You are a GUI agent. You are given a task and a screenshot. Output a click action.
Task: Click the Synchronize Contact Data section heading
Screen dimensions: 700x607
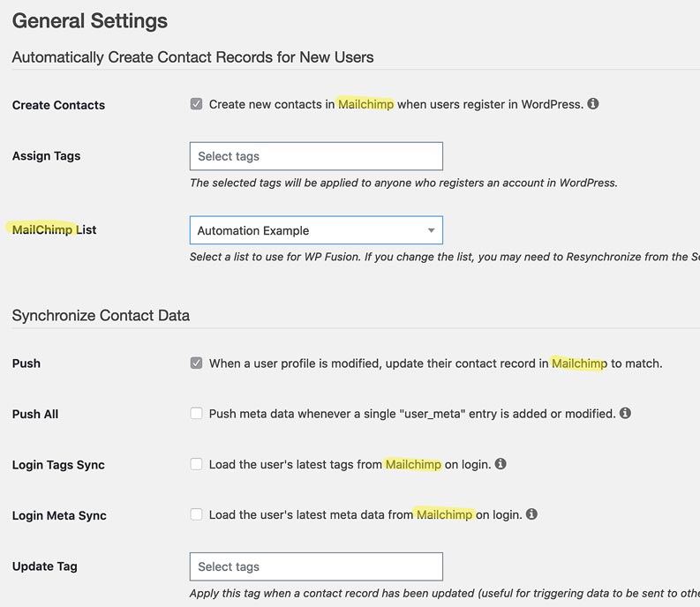pyautogui.click(x=101, y=315)
